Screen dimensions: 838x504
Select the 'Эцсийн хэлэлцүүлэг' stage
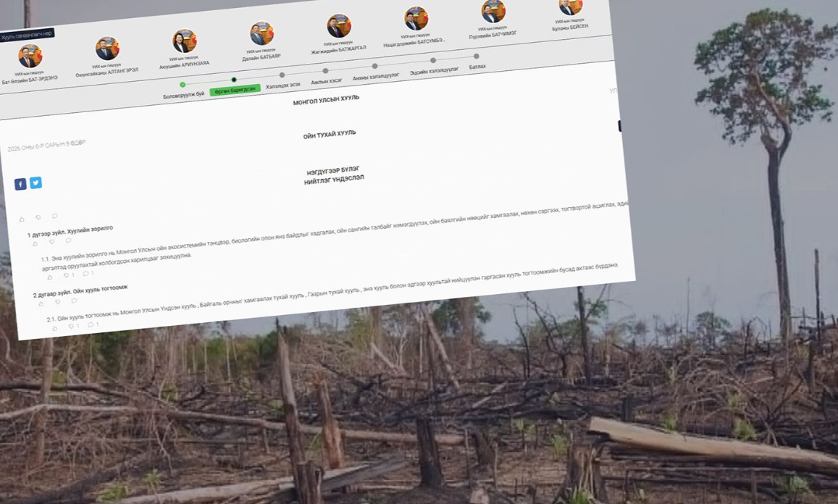click(x=434, y=71)
